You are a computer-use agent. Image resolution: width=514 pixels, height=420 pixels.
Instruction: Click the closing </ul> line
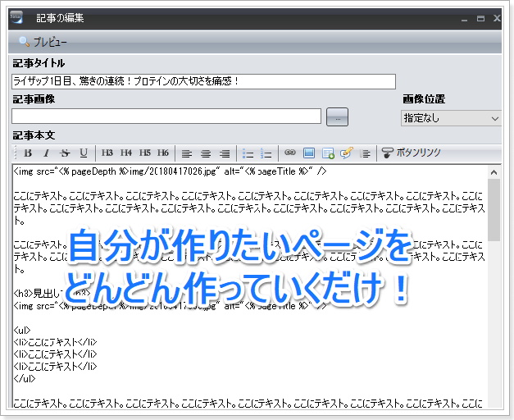coord(25,378)
